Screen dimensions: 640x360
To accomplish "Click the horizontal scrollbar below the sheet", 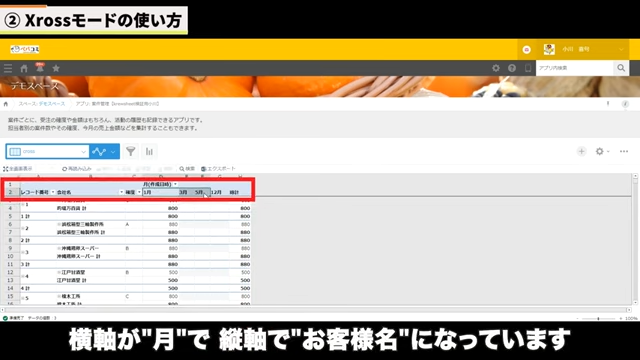I will (316, 310).
